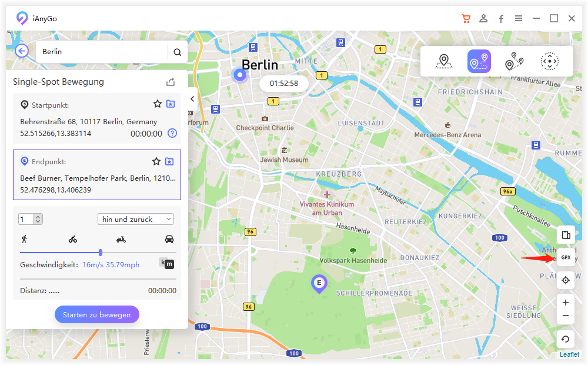The width and height of the screenshot is (588, 365).
Task: Choose walking speed icon
Action: pos(25,239)
